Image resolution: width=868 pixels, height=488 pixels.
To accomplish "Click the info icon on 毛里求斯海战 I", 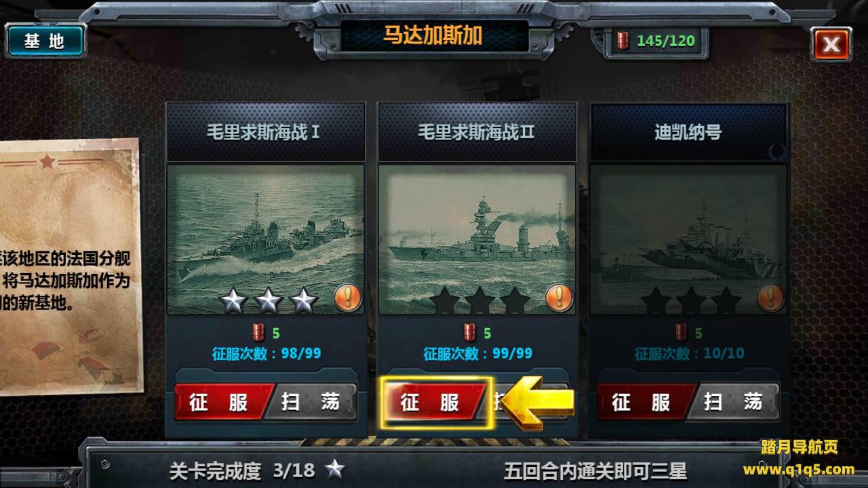I will [x=348, y=296].
